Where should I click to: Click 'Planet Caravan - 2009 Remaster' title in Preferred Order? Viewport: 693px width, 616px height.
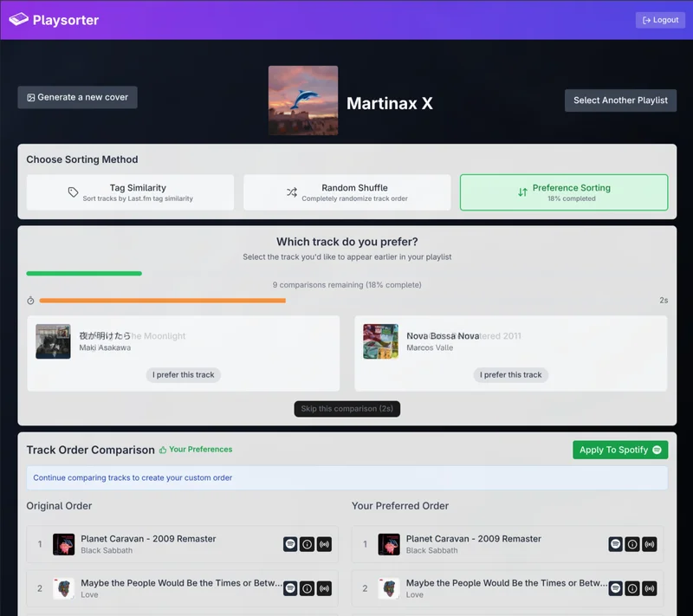coord(473,539)
